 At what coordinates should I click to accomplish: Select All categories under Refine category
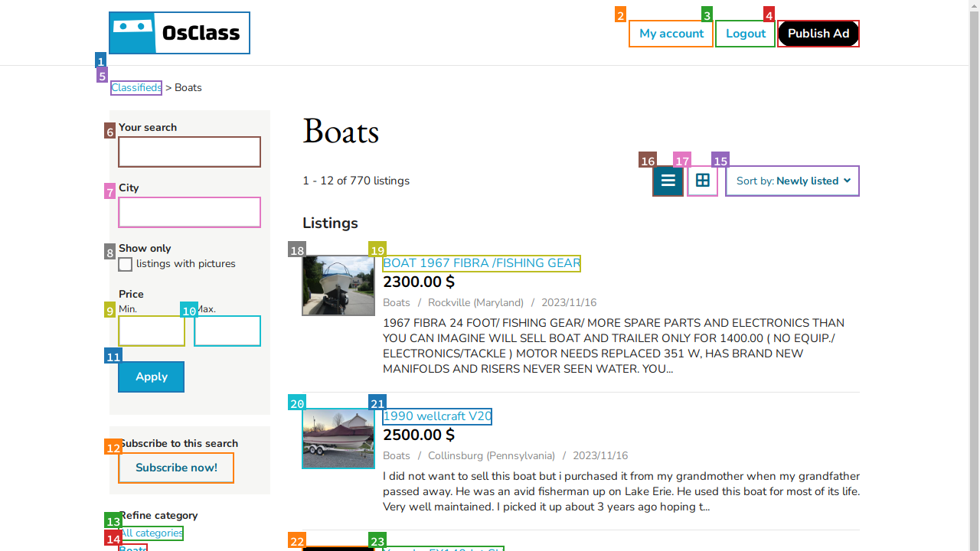152,533
